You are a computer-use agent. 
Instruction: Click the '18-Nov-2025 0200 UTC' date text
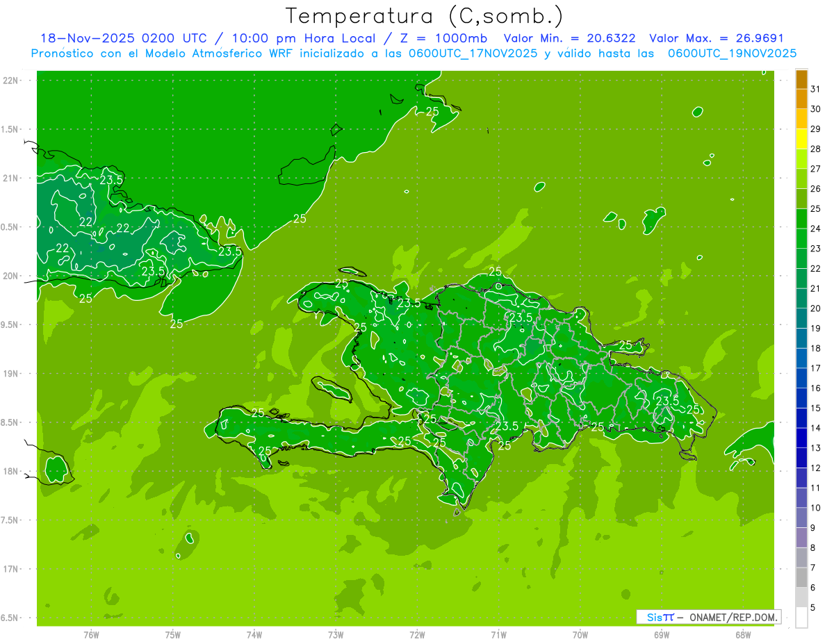pos(124,38)
